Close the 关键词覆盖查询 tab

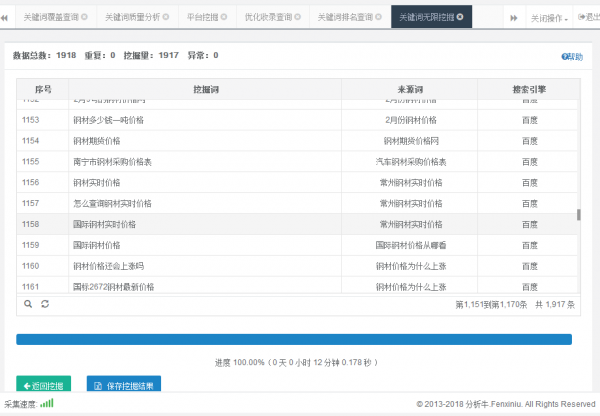tap(83, 18)
